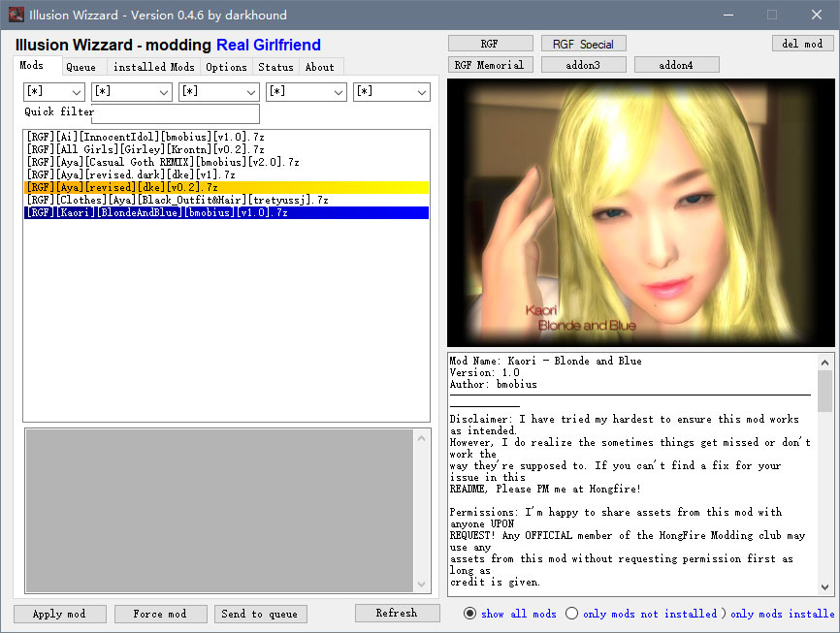Click the log panel scrollbar up arrow

(x=421, y=438)
